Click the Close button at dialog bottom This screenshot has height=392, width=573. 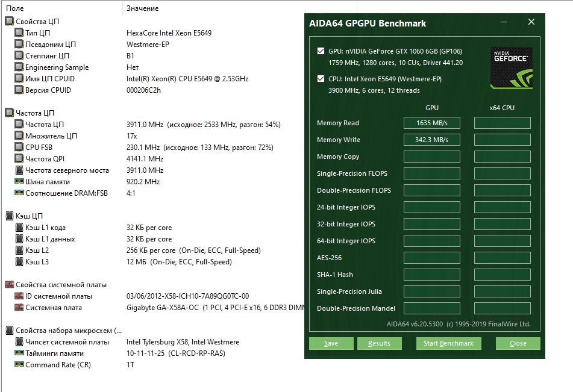(x=518, y=343)
